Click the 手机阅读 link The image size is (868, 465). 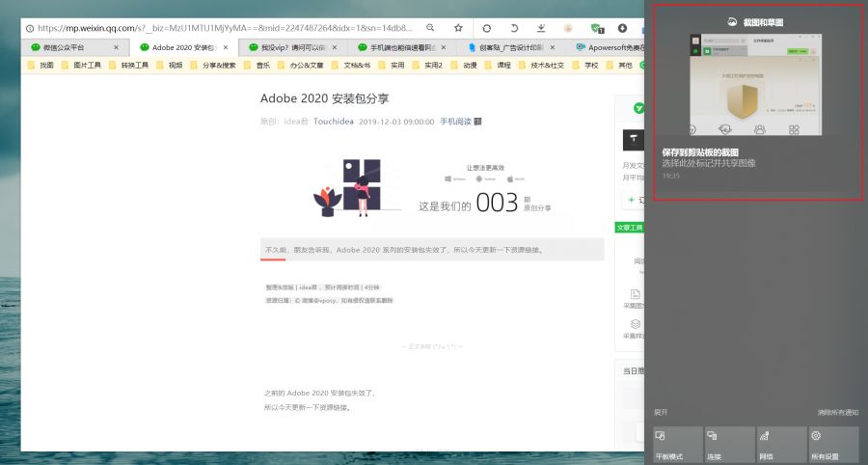455,122
